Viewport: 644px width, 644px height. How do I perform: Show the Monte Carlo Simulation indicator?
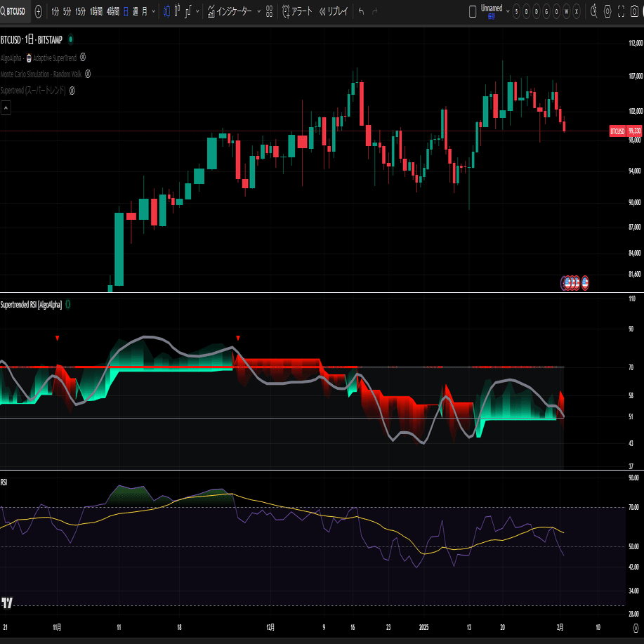(x=88, y=74)
